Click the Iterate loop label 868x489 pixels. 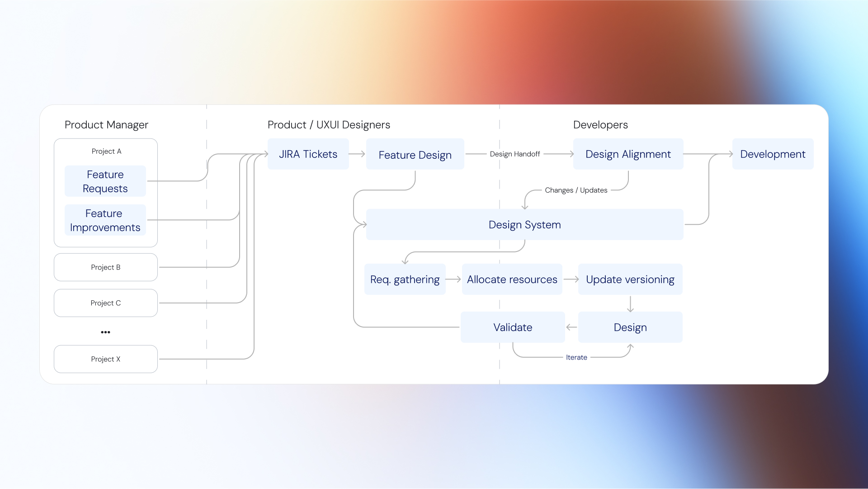(576, 357)
